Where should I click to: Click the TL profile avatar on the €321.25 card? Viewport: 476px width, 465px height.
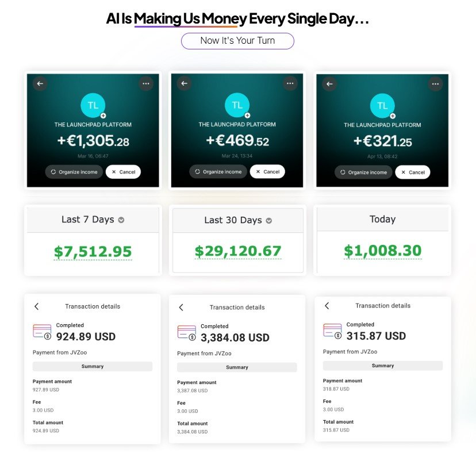pos(382,105)
